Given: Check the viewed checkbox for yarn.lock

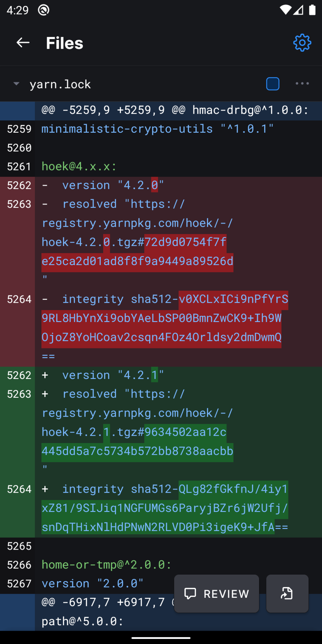Looking at the screenshot, I should [x=272, y=84].
